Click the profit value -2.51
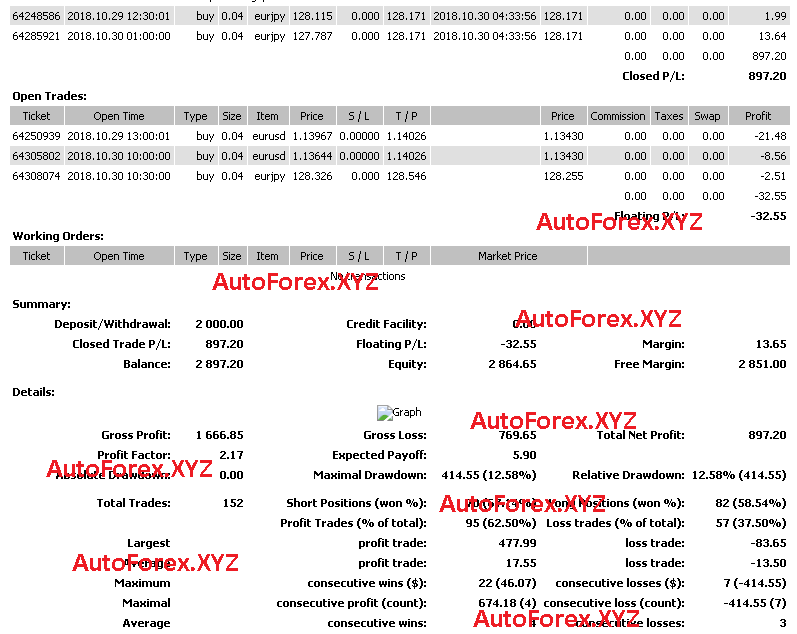 pyautogui.click(x=773, y=176)
